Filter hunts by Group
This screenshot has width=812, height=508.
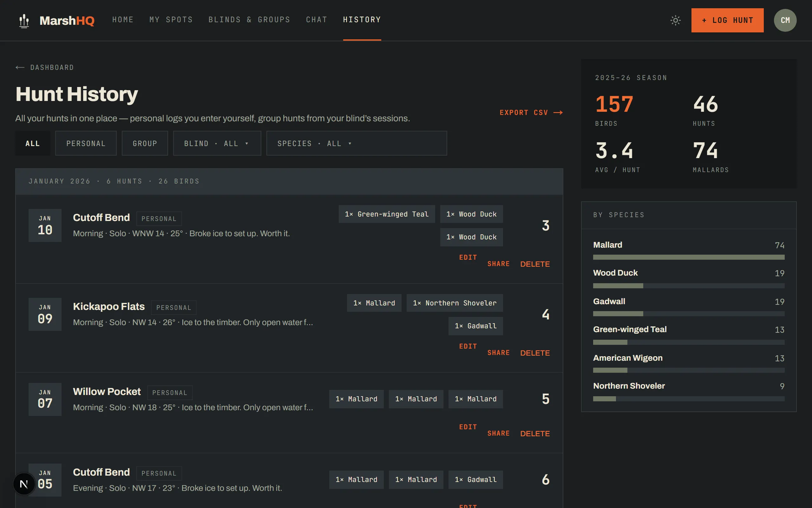[145, 144]
